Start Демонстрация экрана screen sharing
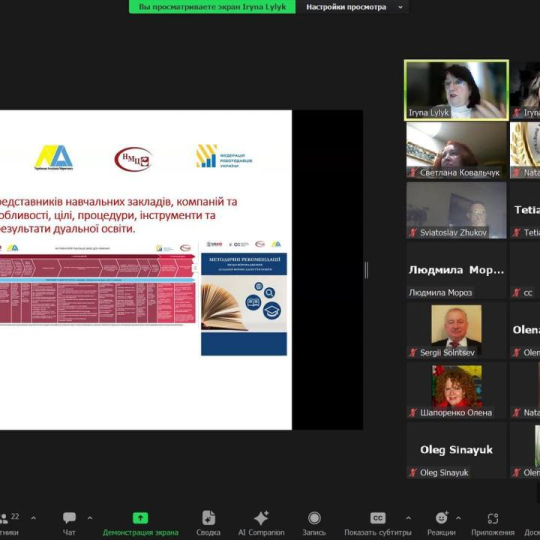Screen dimensions: 540x540 pos(141,524)
